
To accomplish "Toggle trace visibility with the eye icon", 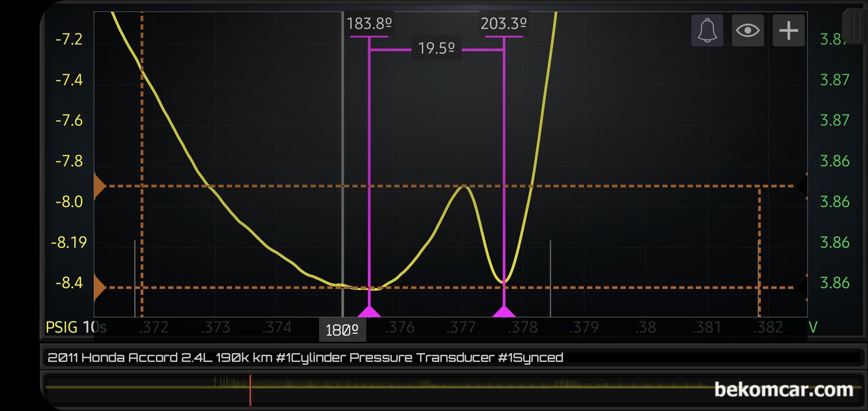I will pos(748,30).
